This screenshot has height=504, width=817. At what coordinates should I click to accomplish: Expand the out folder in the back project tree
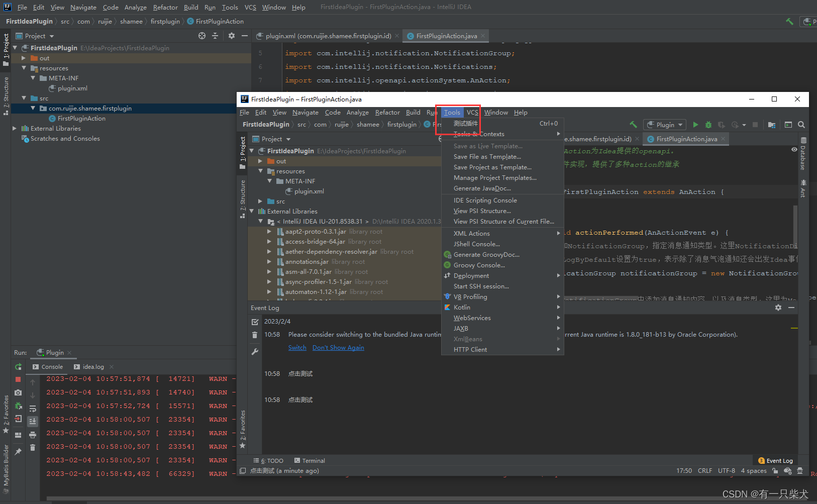(24, 58)
